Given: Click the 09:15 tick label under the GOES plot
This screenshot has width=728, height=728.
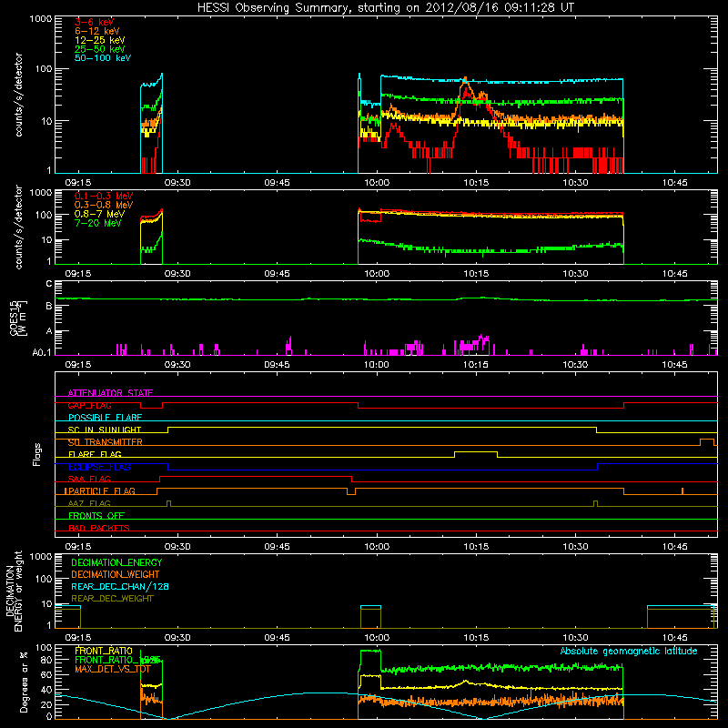Looking at the screenshot, I should pyautogui.click(x=77, y=365).
